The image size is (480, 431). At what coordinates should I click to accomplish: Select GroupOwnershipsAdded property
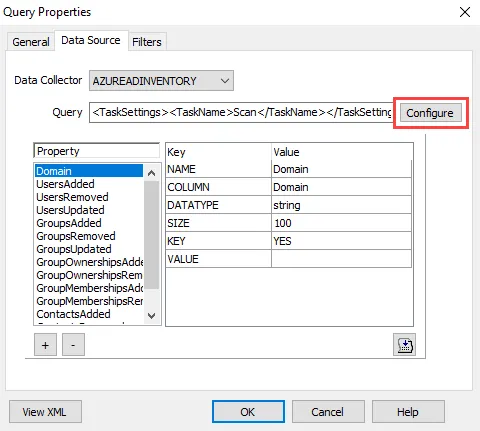tap(89, 262)
